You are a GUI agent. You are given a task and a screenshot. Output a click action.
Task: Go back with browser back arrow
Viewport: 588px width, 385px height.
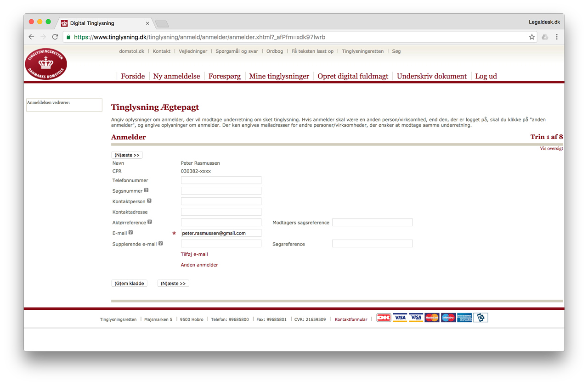pyautogui.click(x=31, y=37)
